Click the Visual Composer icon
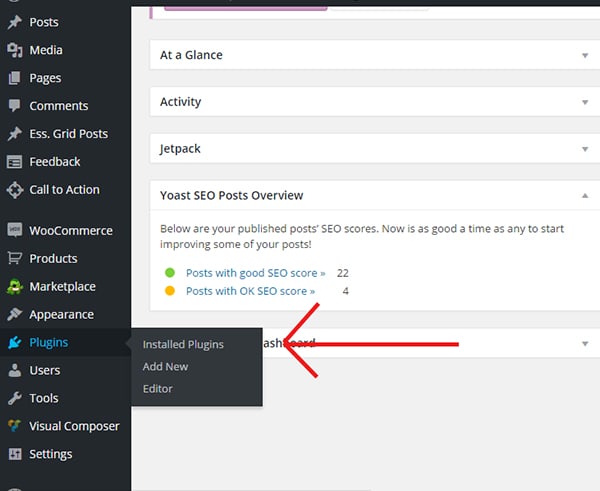Screen dimensions: 600x491 click(15, 426)
